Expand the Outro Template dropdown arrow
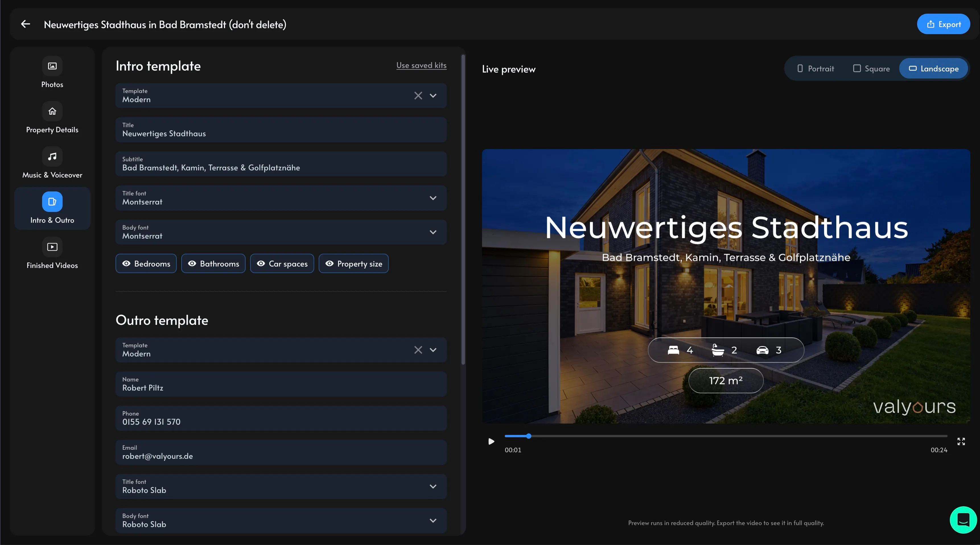The height and width of the screenshot is (545, 980). [x=433, y=350]
